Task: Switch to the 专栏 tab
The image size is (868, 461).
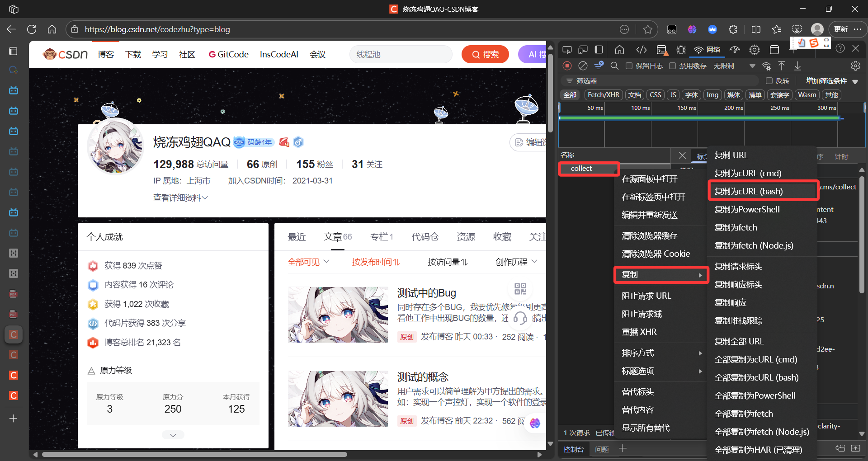Action: pyautogui.click(x=382, y=237)
